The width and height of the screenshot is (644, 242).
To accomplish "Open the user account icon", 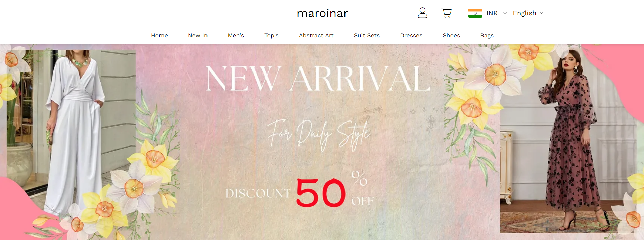I will click(422, 13).
